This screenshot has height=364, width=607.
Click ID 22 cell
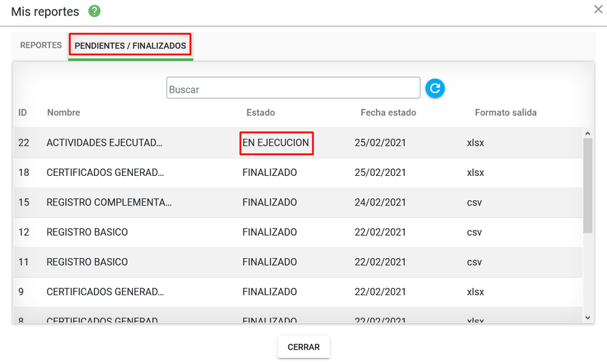[x=24, y=143]
